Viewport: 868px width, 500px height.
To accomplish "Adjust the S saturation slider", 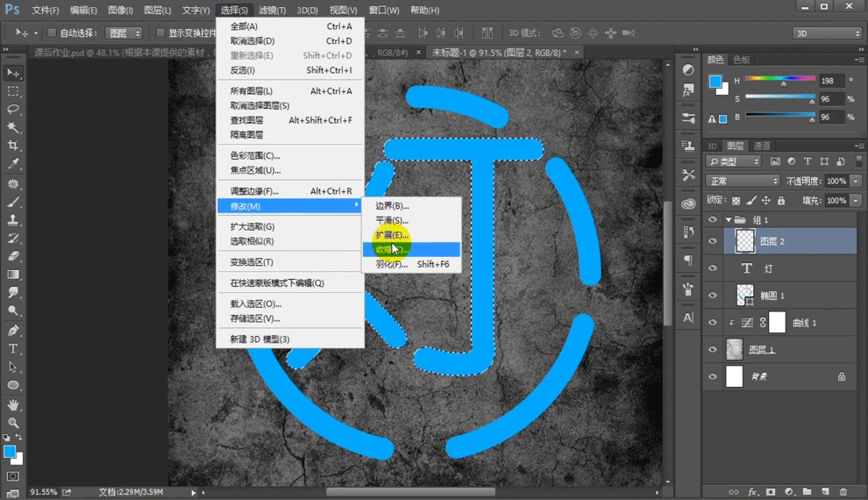I will (x=780, y=98).
